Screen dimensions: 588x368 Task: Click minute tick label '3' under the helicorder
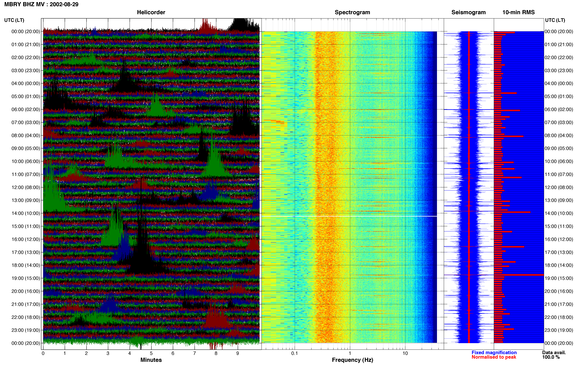tap(108, 353)
